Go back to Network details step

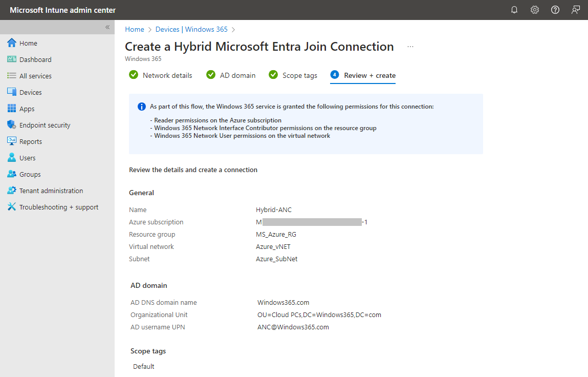pos(167,75)
